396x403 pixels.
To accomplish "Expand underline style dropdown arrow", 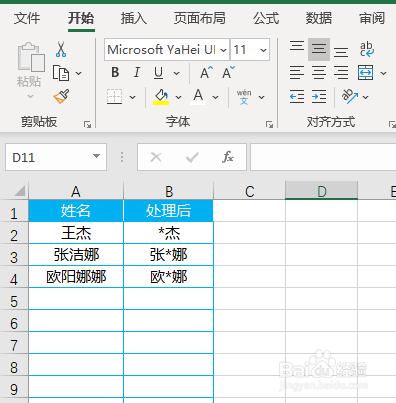I will coord(177,73).
